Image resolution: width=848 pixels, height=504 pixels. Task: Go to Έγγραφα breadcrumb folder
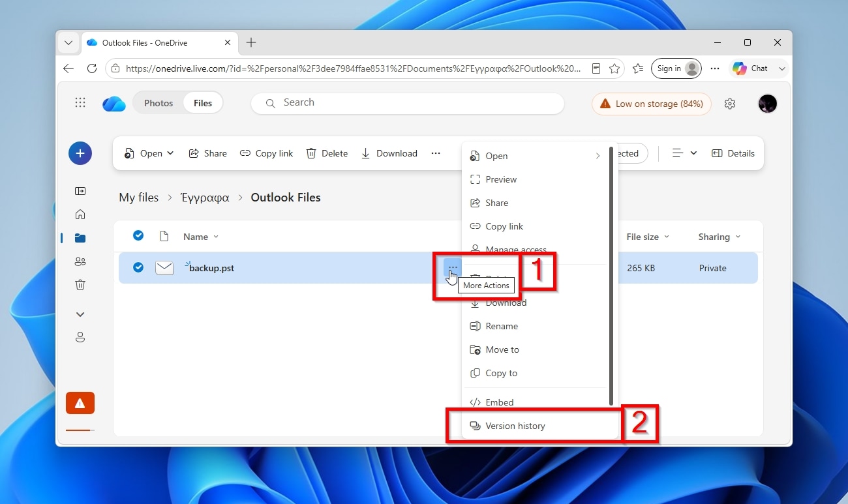205,198
